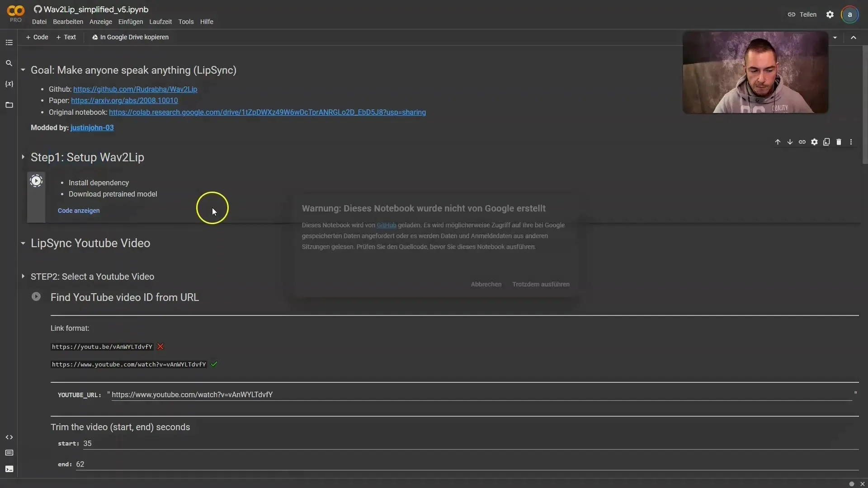
Task: Copy link to cell icon
Action: click(802, 142)
